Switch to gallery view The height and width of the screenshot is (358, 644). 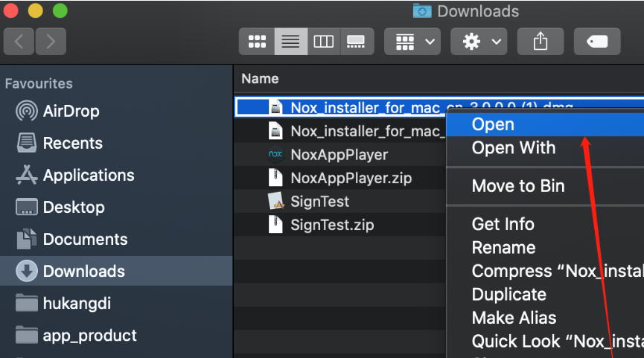(x=357, y=42)
